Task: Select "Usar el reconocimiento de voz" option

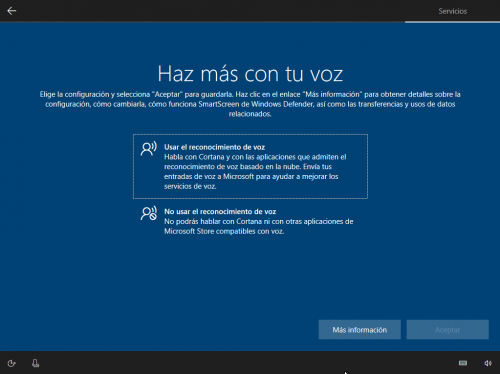Action: [x=250, y=166]
